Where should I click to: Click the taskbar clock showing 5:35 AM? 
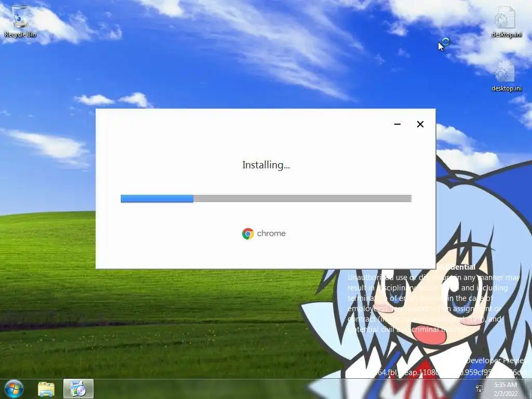[x=506, y=389]
